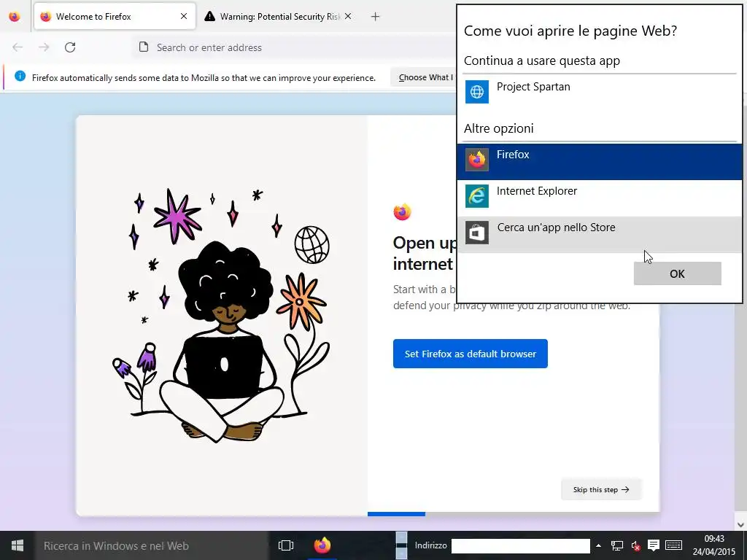Click the Choose What I Share button
The image size is (747, 560).
pos(424,77)
